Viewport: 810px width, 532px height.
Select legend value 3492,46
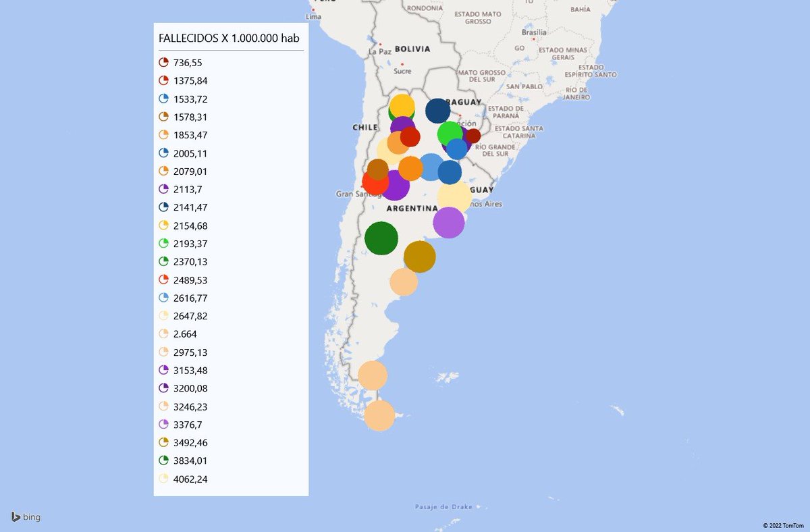point(190,443)
